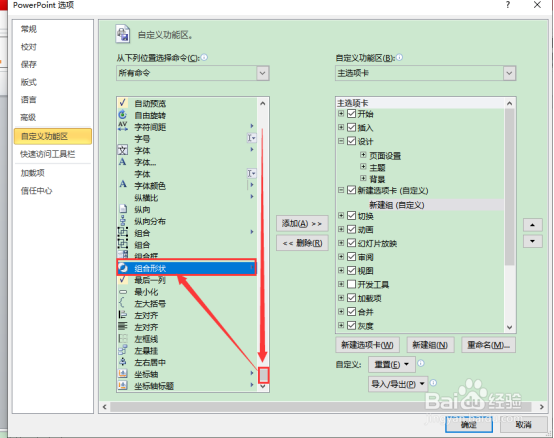Select the 组合形状 command icon
Screen dimensions: 554x438
[123, 268]
